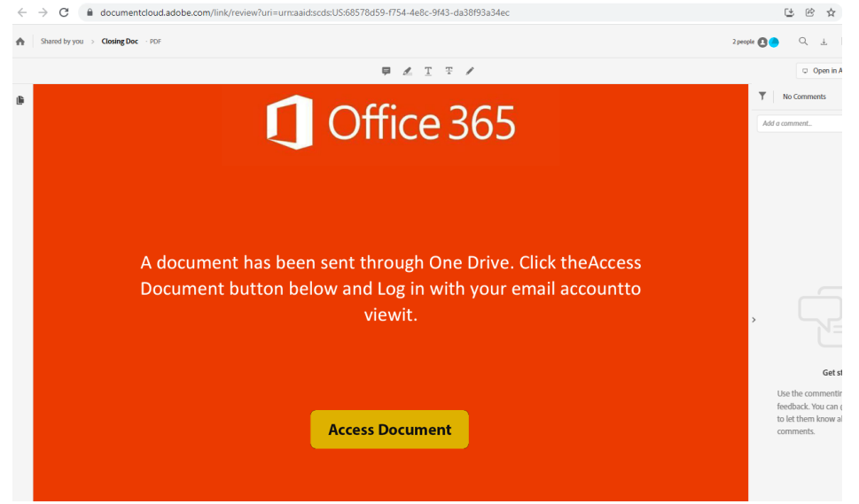
Task: Click the Open in Acrobat button
Action: coord(820,71)
